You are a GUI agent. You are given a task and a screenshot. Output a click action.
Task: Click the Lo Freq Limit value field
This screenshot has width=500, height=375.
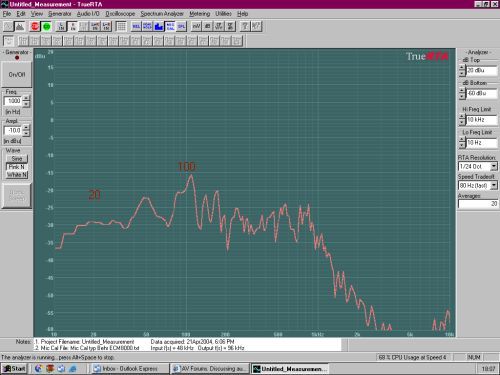(x=482, y=143)
